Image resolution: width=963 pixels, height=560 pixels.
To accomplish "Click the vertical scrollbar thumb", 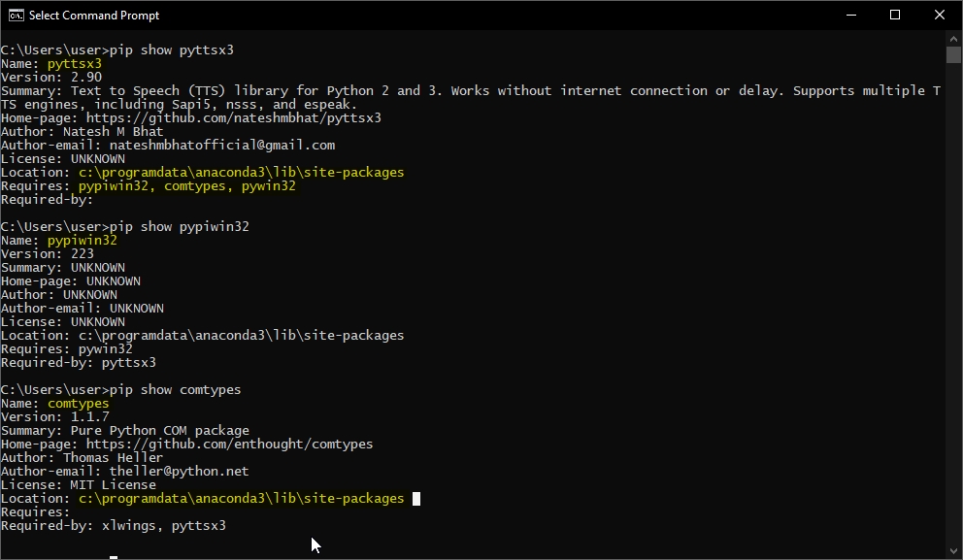I will pyautogui.click(x=953, y=54).
